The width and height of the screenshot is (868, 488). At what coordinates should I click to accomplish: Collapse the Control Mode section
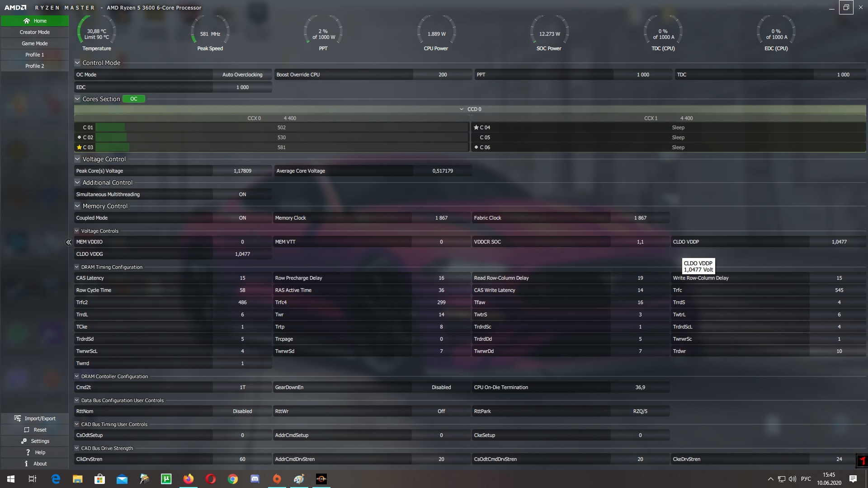pos(77,63)
